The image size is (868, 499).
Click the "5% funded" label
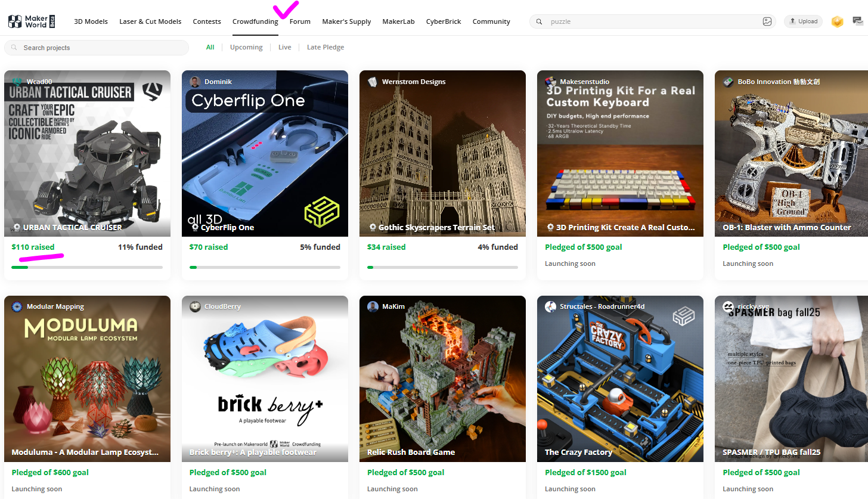click(320, 247)
